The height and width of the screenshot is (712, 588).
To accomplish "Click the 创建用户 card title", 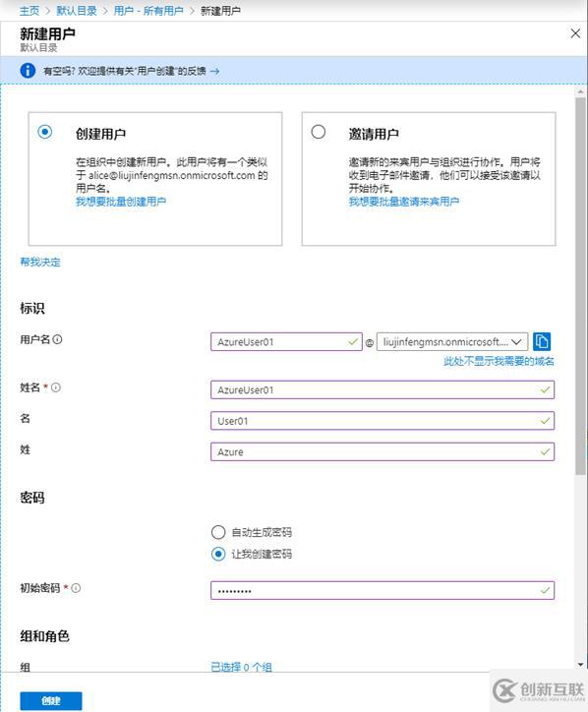I will pyautogui.click(x=101, y=134).
